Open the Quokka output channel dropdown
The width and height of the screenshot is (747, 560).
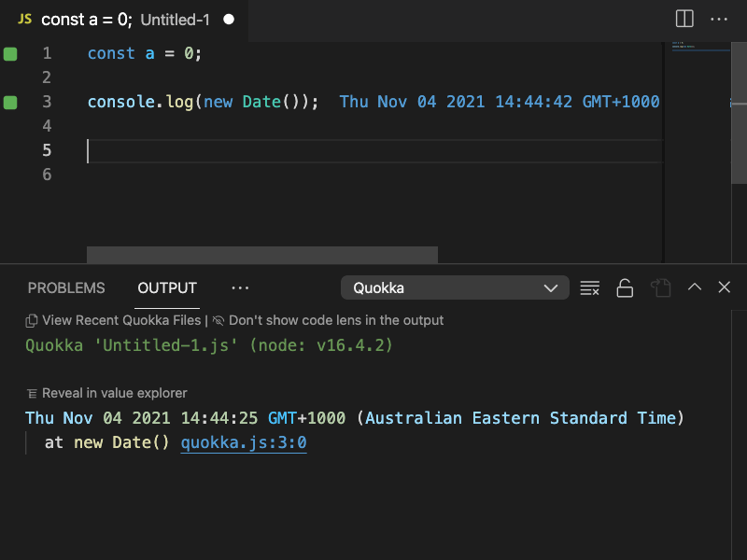click(x=455, y=287)
